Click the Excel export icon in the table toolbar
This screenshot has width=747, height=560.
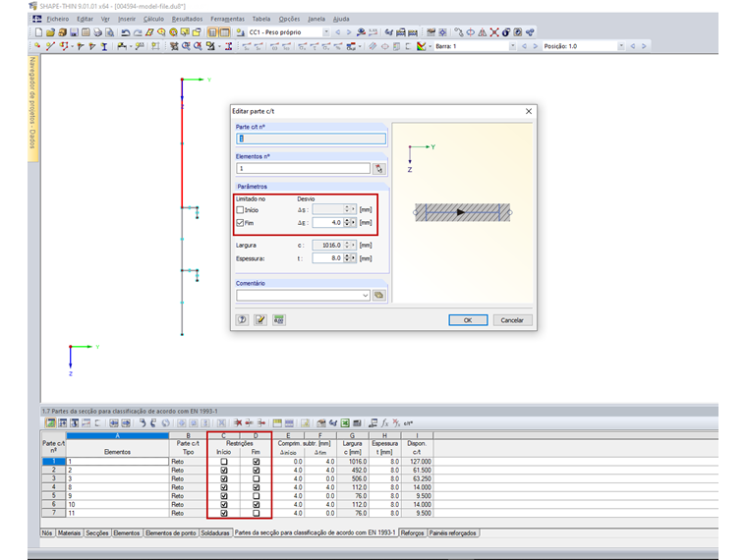point(345,422)
